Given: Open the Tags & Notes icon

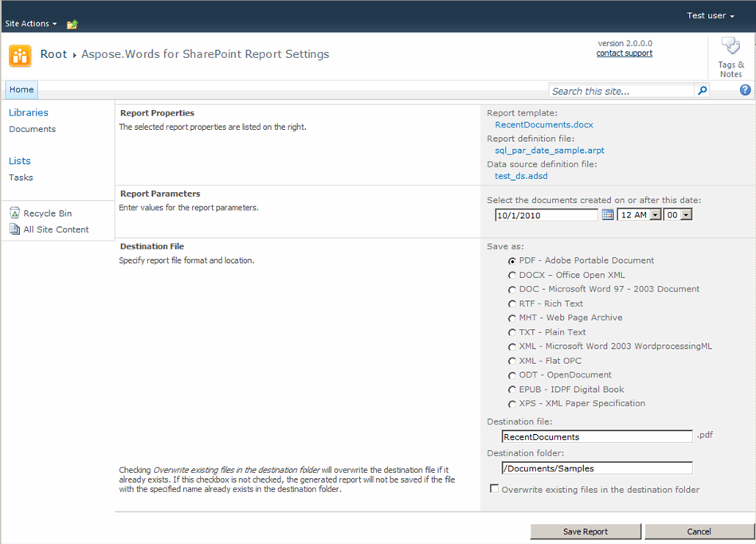Looking at the screenshot, I should tap(731, 47).
